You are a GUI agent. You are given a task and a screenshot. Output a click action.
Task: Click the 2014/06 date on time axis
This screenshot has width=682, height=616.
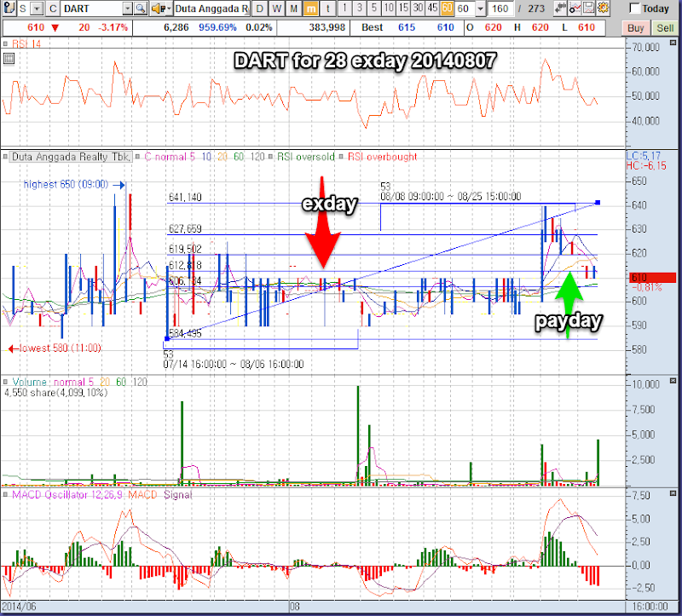[19, 607]
